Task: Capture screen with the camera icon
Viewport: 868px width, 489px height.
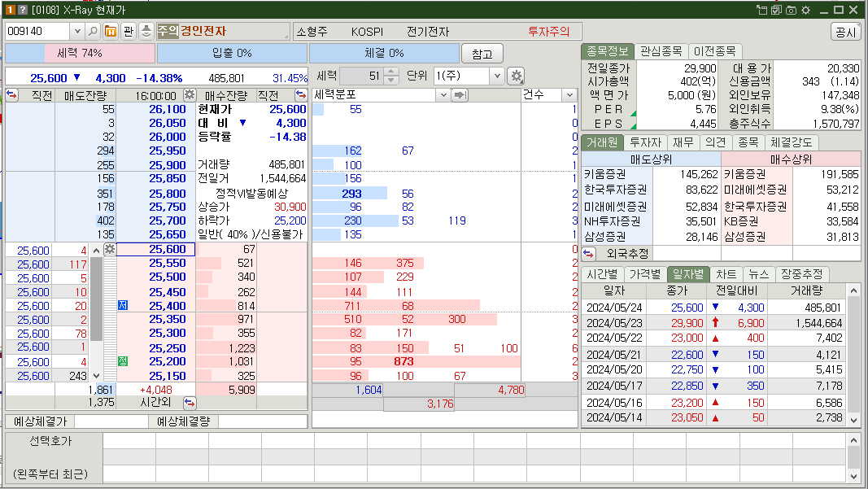Action: point(791,10)
